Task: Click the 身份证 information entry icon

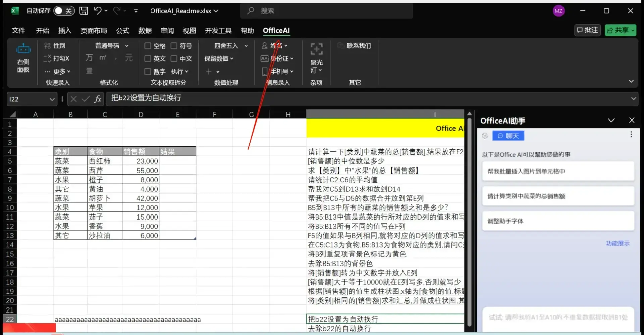Action: point(264,58)
